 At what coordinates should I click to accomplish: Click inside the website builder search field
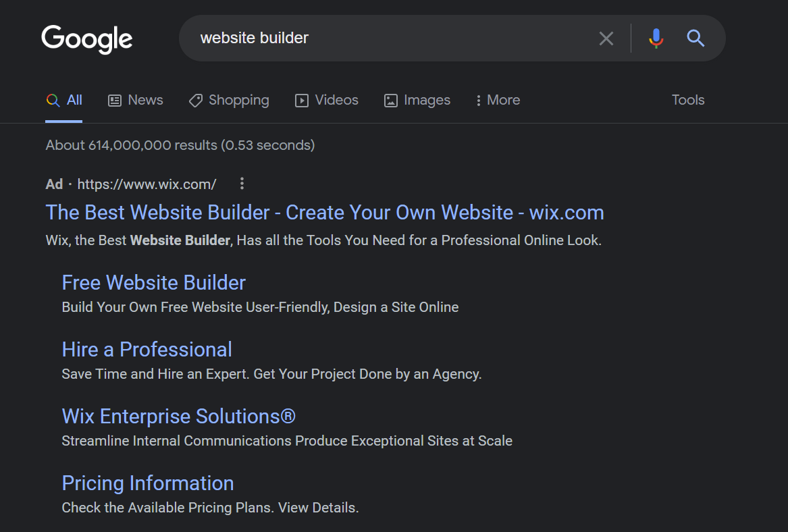(392, 38)
